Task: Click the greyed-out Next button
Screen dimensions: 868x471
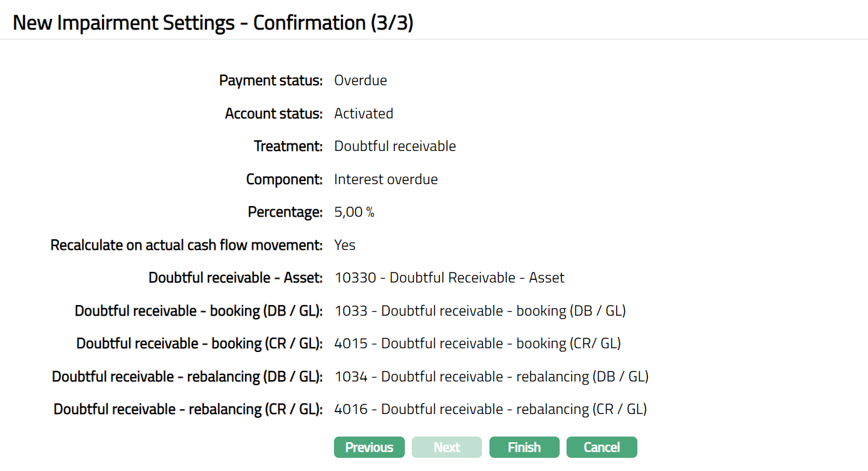Action: [x=447, y=447]
